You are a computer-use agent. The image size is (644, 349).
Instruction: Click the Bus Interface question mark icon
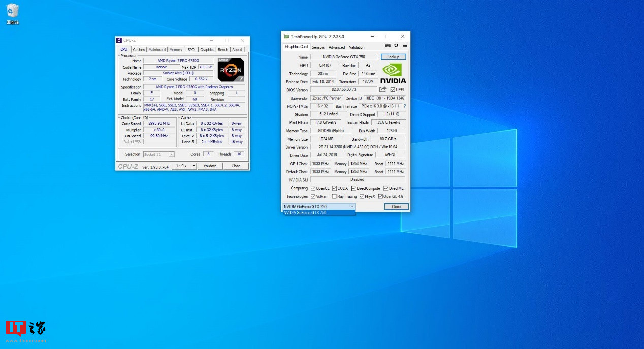(405, 106)
